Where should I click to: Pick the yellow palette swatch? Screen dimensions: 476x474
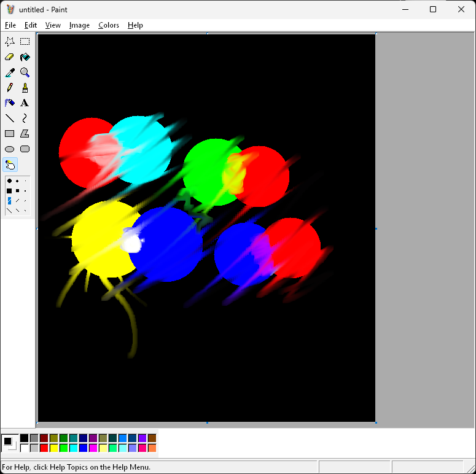coord(53,448)
